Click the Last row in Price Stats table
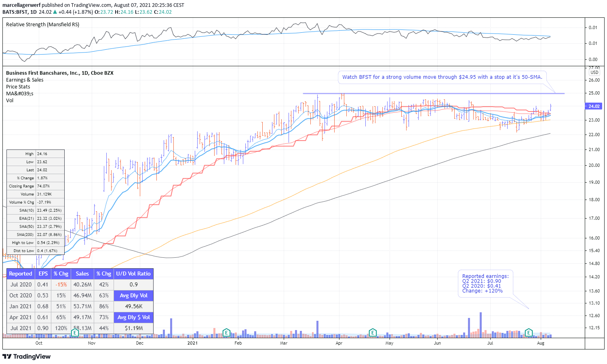Image resolution: width=607 pixels, height=364 pixels. coord(36,170)
